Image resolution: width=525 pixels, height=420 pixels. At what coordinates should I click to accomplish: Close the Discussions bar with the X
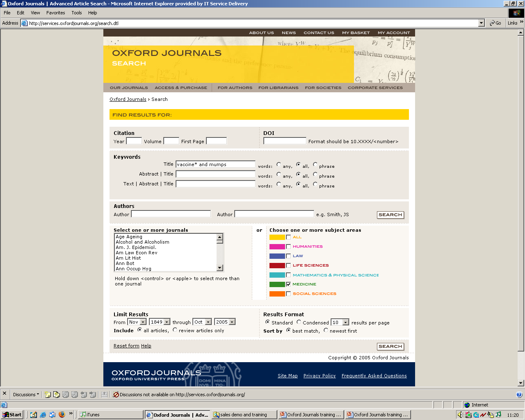5,393
